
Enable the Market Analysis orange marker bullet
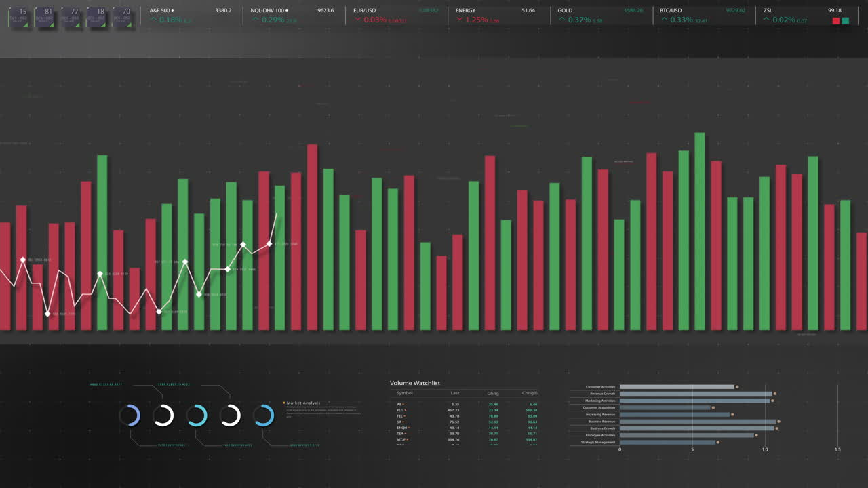283,403
